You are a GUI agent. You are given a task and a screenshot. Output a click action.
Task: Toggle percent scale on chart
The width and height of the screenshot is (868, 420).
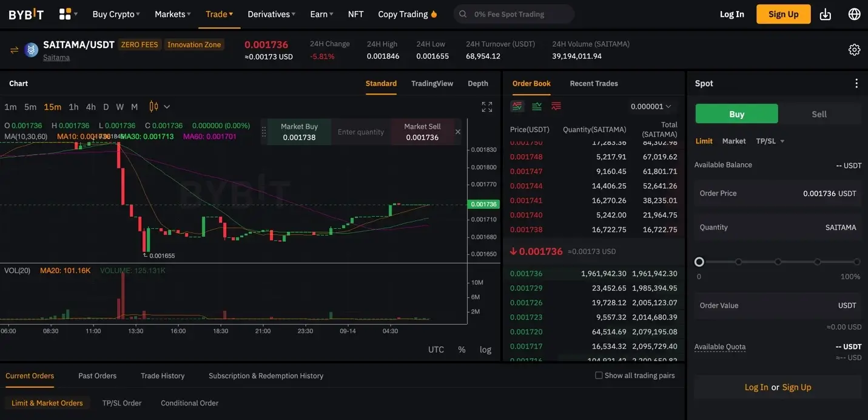(462, 350)
